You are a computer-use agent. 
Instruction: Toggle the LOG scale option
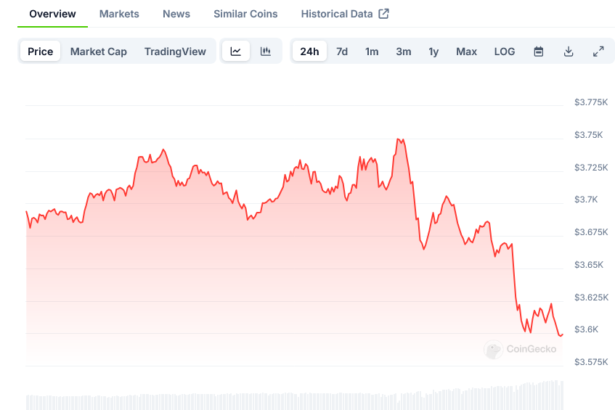[x=504, y=52]
